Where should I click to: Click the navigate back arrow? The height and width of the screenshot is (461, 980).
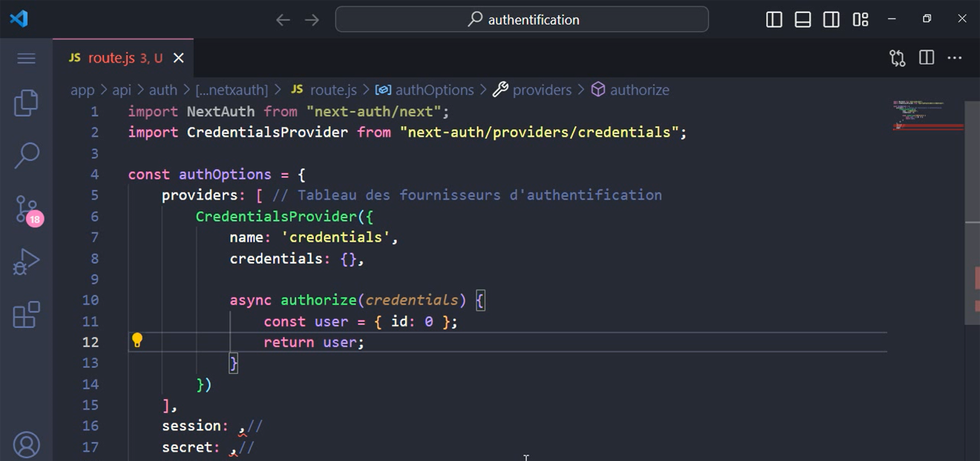click(x=282, y=20)
